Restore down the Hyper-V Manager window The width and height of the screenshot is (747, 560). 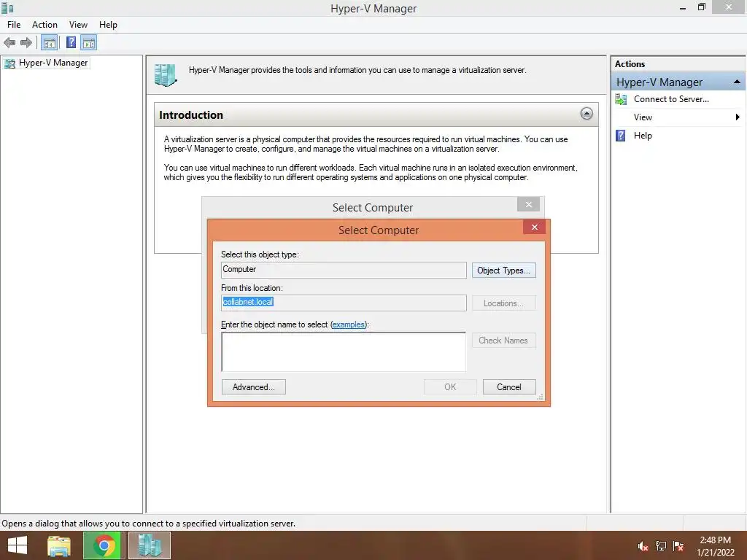[x=701, y=7]
